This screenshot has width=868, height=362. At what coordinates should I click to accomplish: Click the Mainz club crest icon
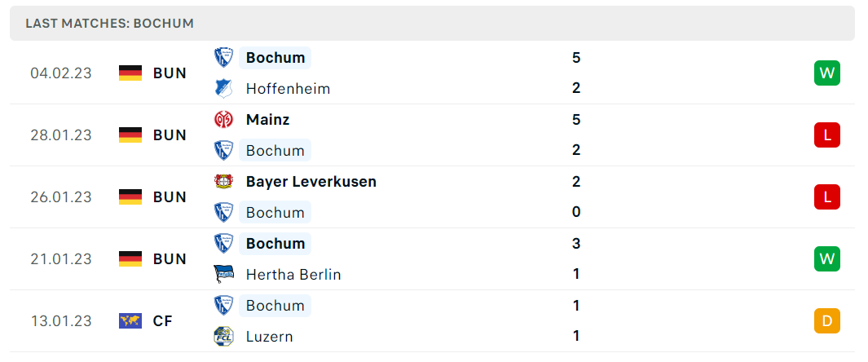coord(223,120)
